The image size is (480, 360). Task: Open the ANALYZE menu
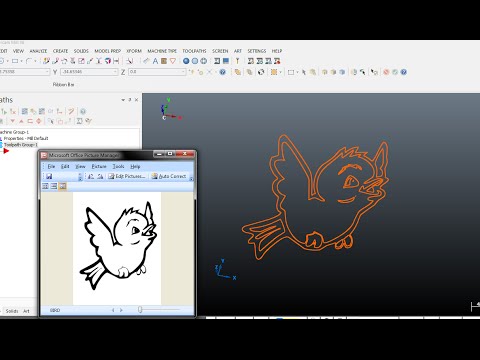(38, 51)
